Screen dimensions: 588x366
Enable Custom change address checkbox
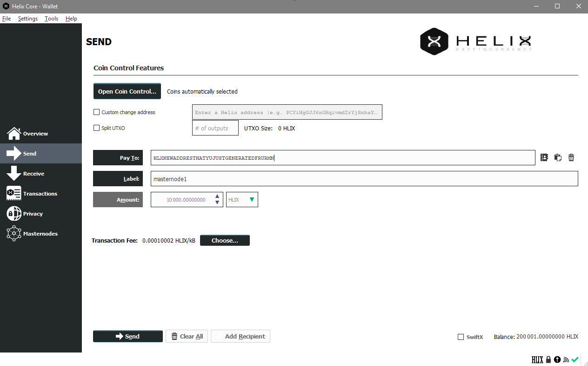click(97, 112)
